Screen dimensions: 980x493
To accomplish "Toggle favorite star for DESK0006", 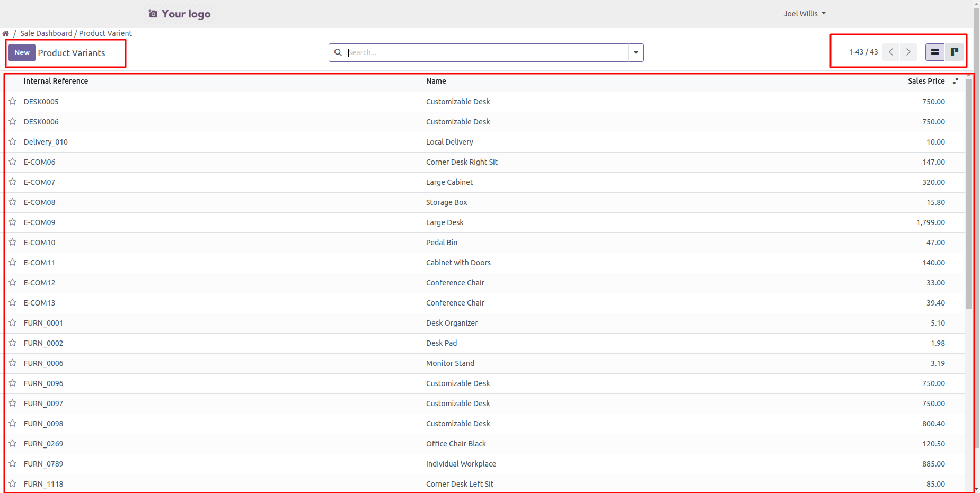I will [13, 121].
